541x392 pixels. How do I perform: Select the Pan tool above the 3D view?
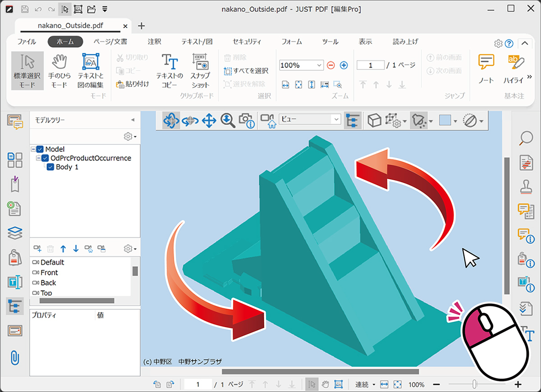[x=208, y=121]
